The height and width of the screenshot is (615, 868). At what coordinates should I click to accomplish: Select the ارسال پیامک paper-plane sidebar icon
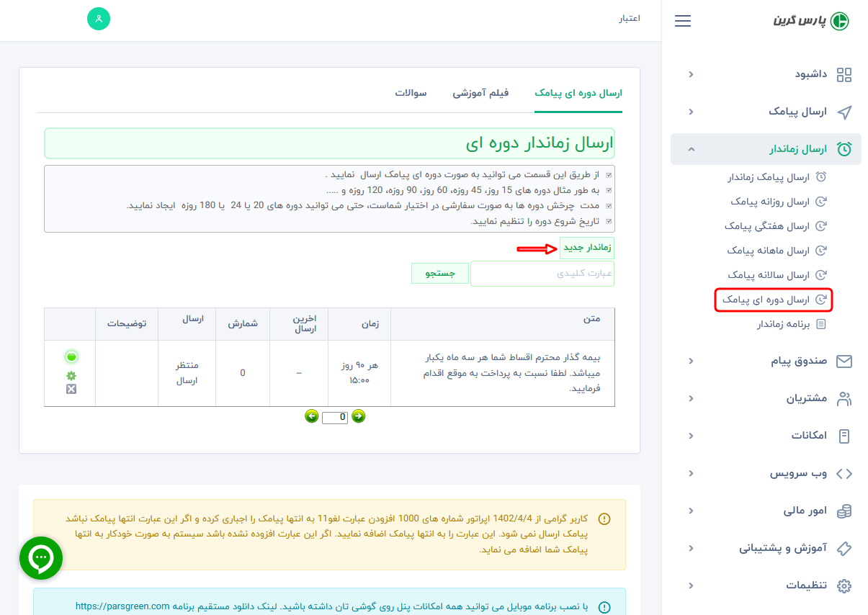(x=843, y=112)
